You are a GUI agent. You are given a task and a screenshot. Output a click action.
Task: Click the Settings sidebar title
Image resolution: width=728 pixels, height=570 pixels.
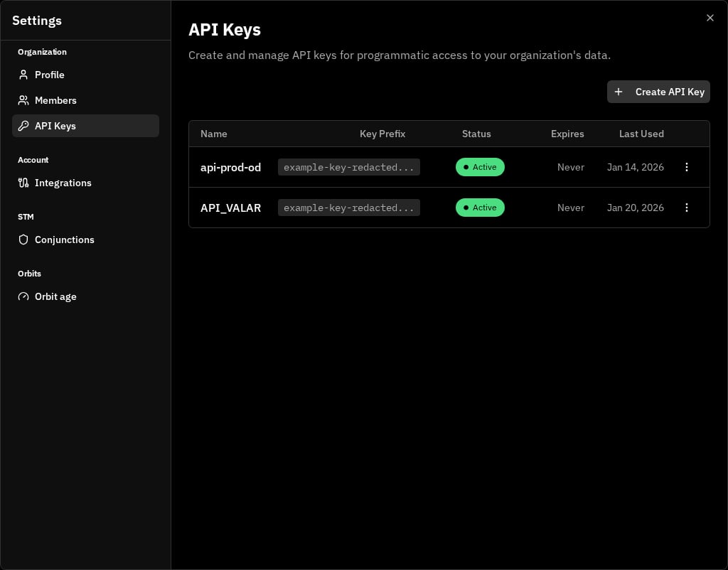tap(37, 21)
